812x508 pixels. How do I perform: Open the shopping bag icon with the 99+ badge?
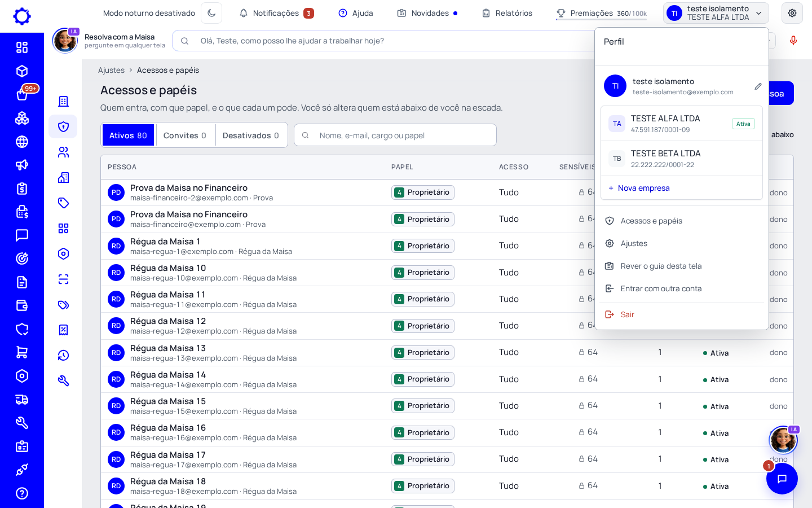22,94
